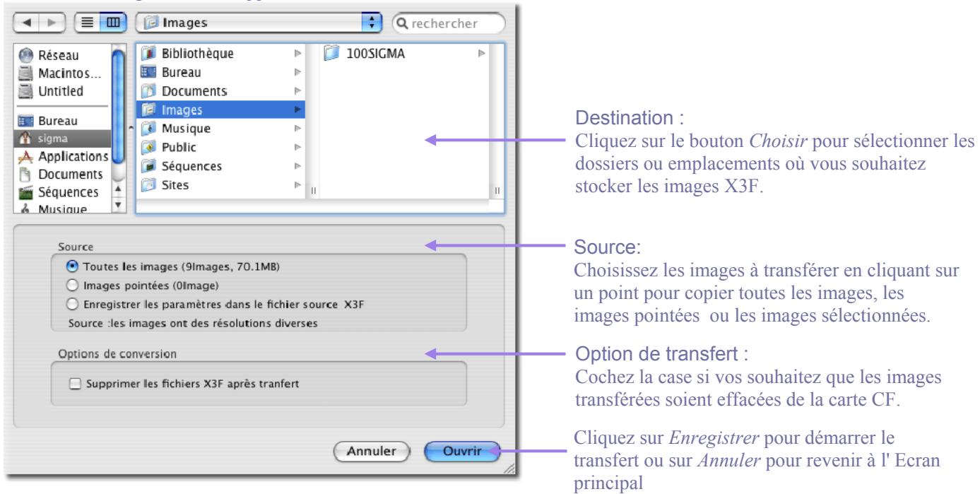Image resolution: width=980 pixels, height=494 pixels.
Task: Select sigma home folder in the sidebar
Action: pos(62,139)
